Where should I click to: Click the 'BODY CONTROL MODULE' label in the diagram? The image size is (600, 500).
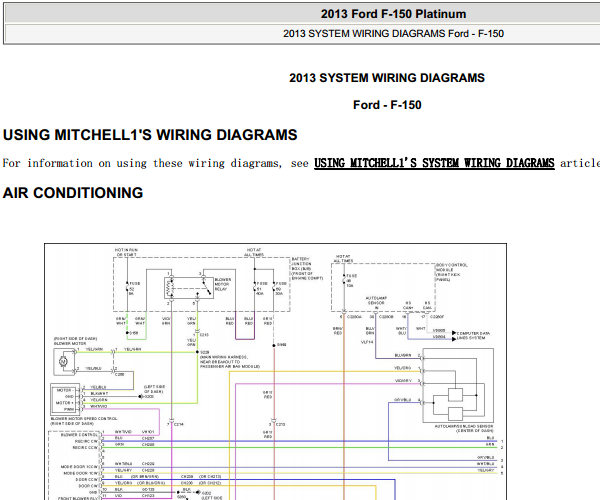coord(452,272)
